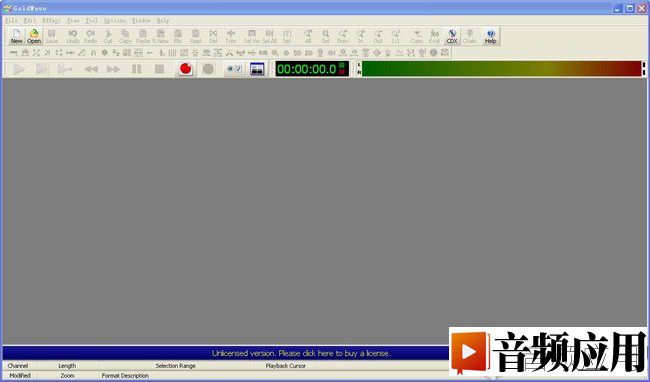Click the Zoom status bar field
650x382 pixels.
68,375
